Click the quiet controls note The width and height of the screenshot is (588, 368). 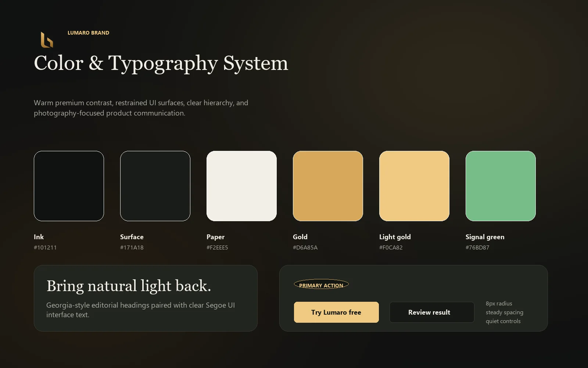503,321
